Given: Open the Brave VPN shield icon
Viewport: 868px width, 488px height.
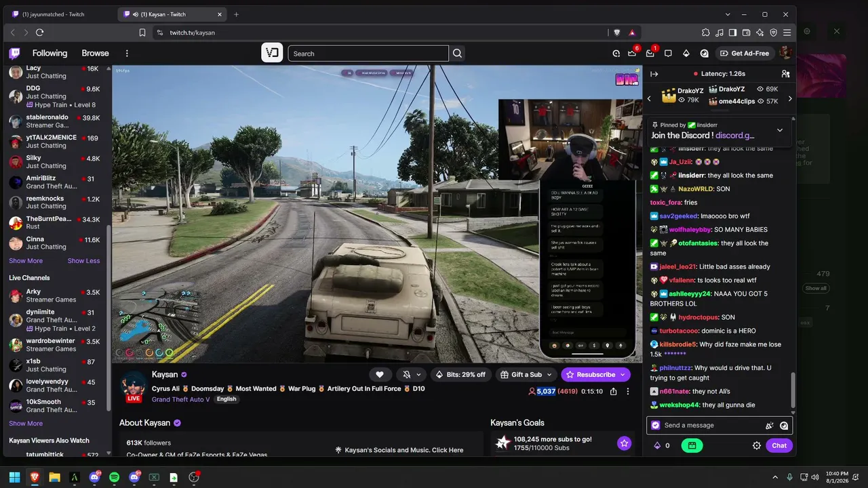Looking at the screenshot, I should 774,33.
